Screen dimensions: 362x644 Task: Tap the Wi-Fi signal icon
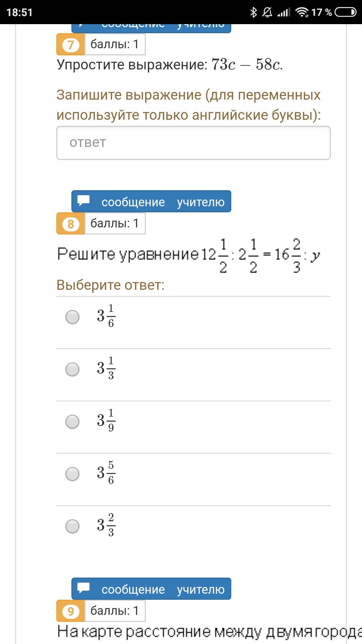(302, 12)
